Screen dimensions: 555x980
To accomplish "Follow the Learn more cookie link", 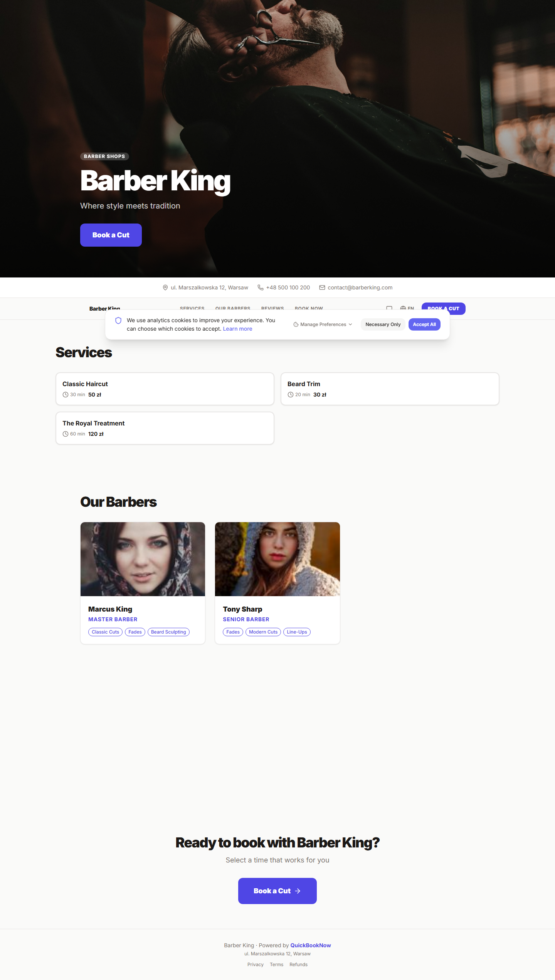I will [x=237, y=329].
